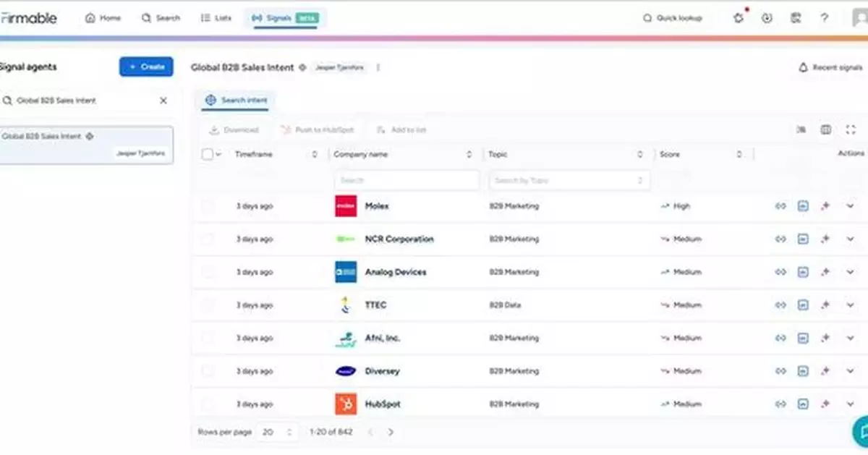Expand details for the Diversey row

849,370
